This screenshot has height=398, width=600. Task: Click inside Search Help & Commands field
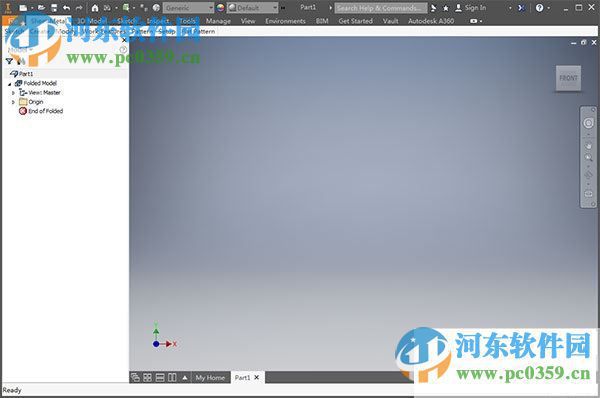(x=381, y=8)
